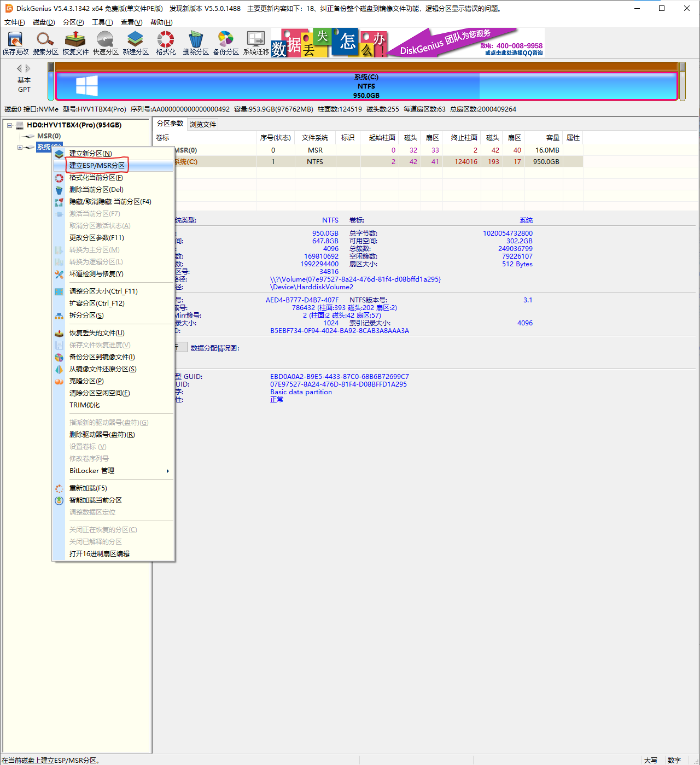Image resolution: width=700 pixels, height=765 pixels.
Task: Select MSR(0) in the disk tree
Action: [49, 136]
